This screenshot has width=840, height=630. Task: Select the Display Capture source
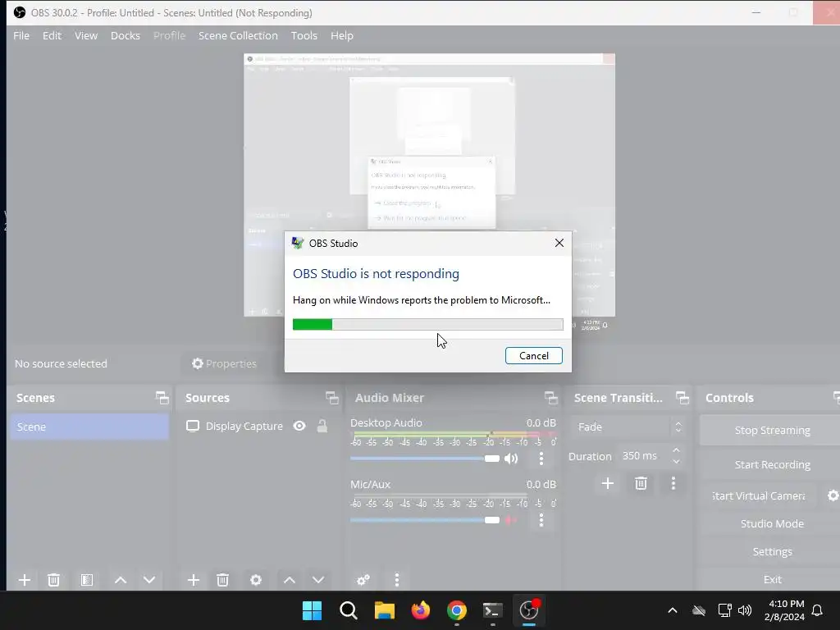(244, 426)
